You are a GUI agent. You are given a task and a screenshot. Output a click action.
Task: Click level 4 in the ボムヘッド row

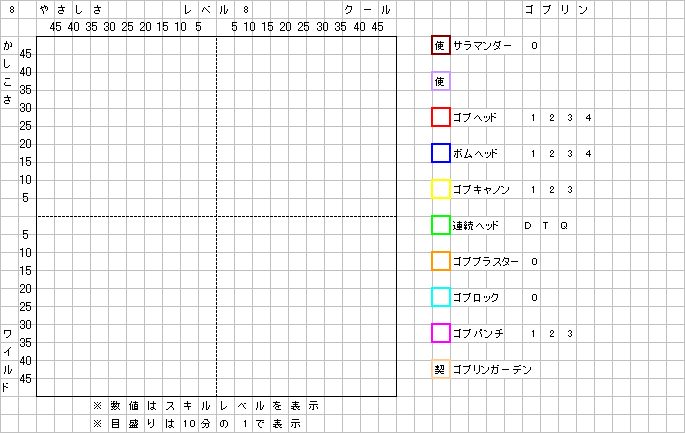[x=588, y=153]
